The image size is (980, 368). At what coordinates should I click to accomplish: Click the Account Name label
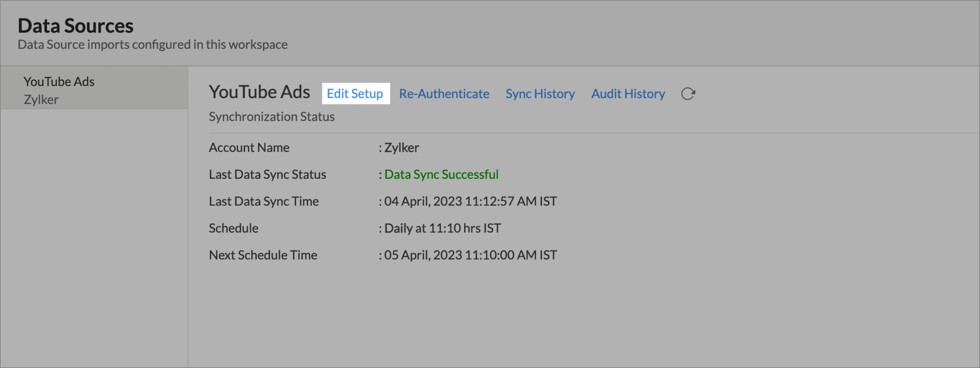[249, 147]
